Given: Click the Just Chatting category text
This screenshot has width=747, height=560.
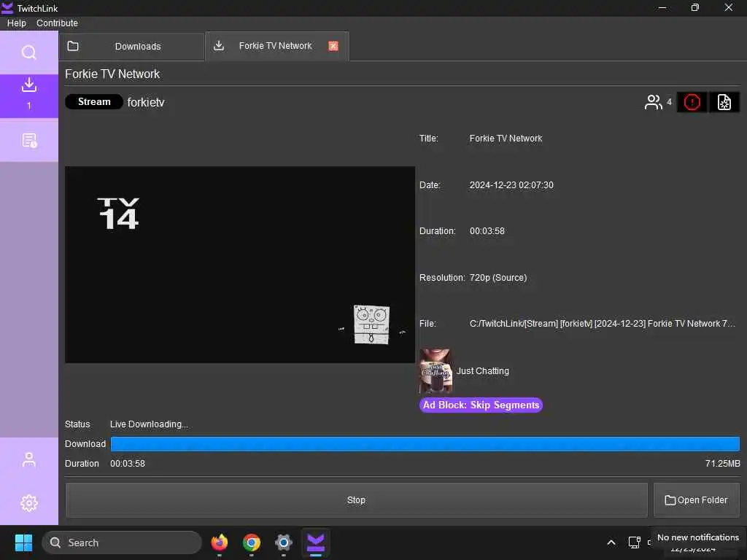Looking at the screenshot, I should [483, 371].
